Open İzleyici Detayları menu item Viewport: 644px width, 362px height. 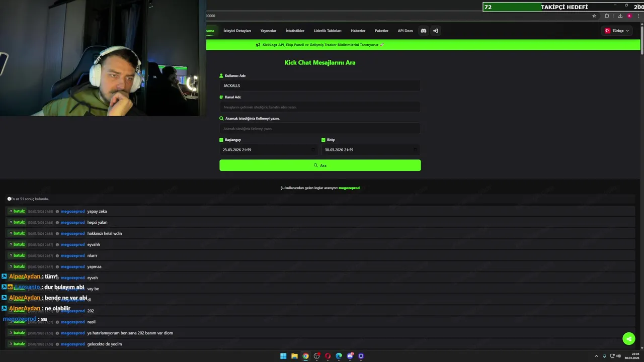click(237, 31)
